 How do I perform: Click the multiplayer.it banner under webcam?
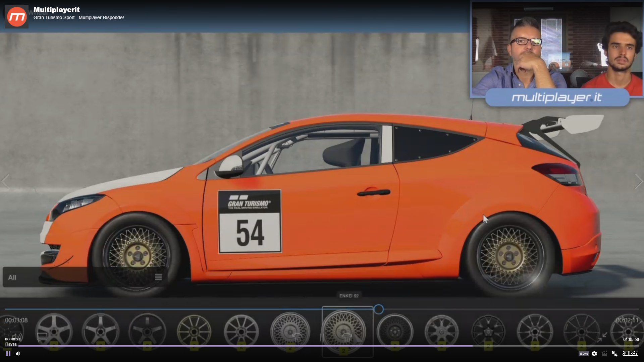pos(557,98)
